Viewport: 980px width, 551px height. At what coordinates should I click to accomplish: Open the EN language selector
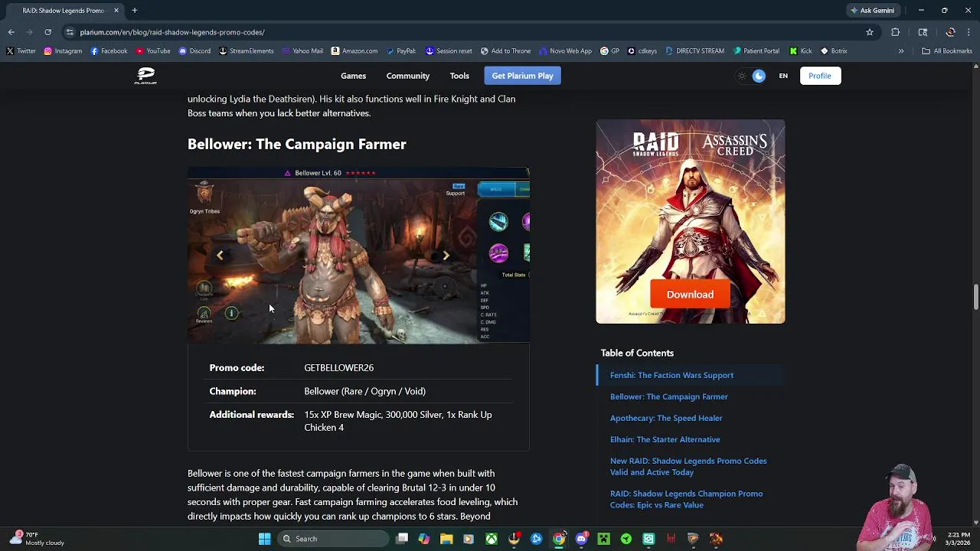click(x=783, y=76)
